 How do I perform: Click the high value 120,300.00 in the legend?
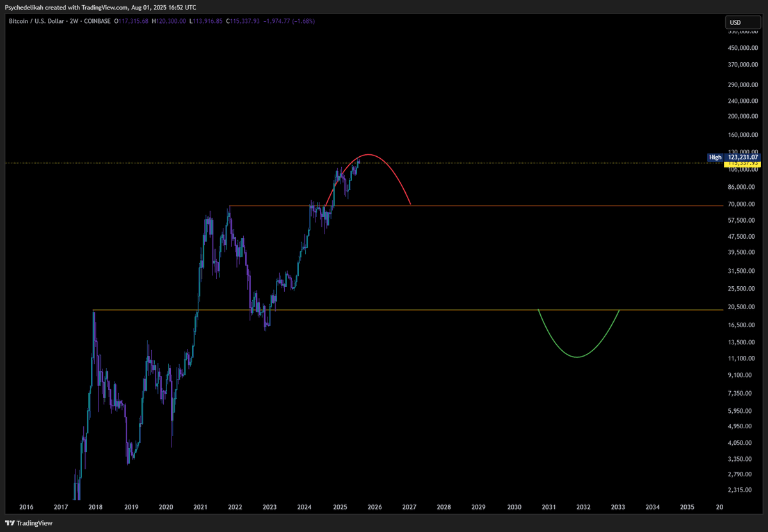170,21
